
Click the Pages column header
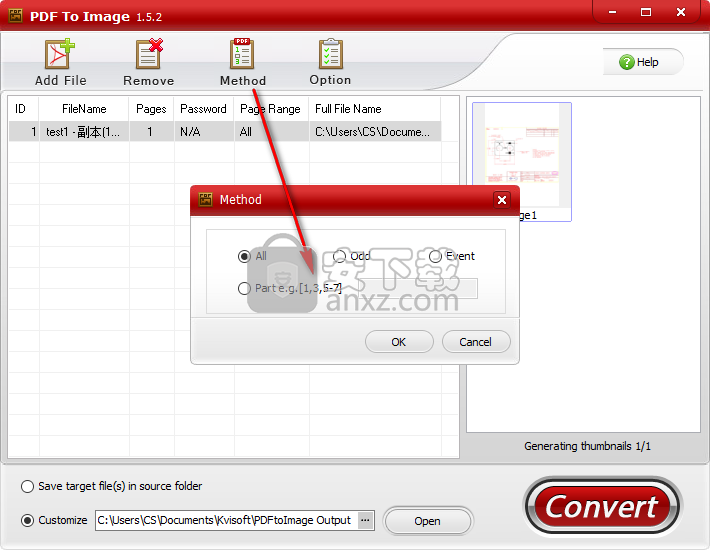pos(151,109)
